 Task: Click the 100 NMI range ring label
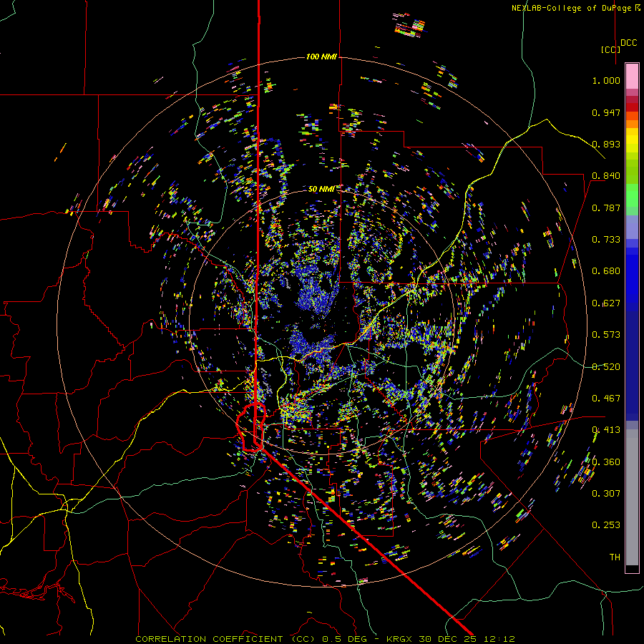click(321, 57)
